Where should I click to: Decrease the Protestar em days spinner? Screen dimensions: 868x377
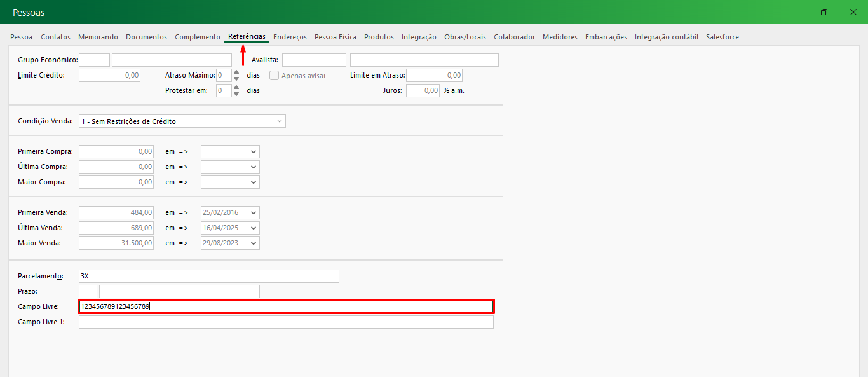[x=236, y=94]
